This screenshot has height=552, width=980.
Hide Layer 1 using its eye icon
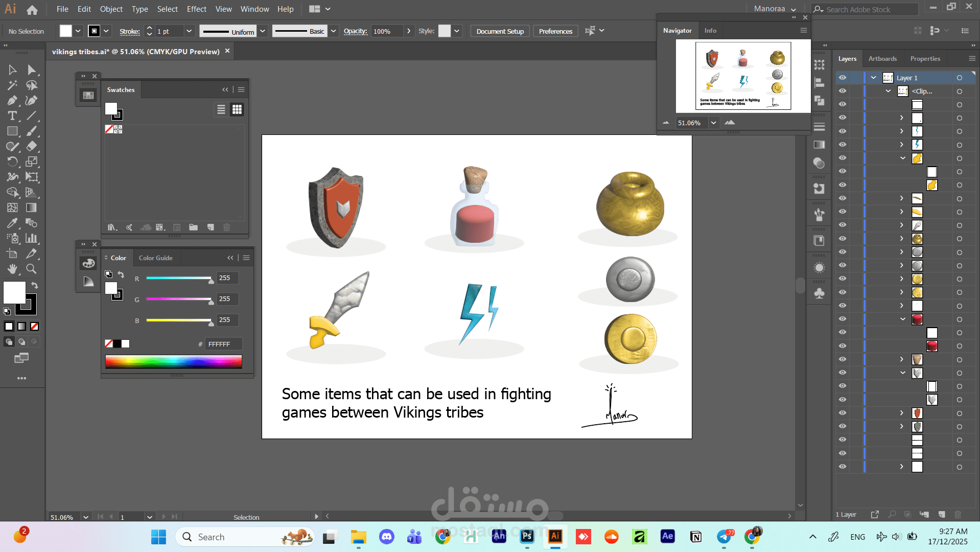[843, 78]
